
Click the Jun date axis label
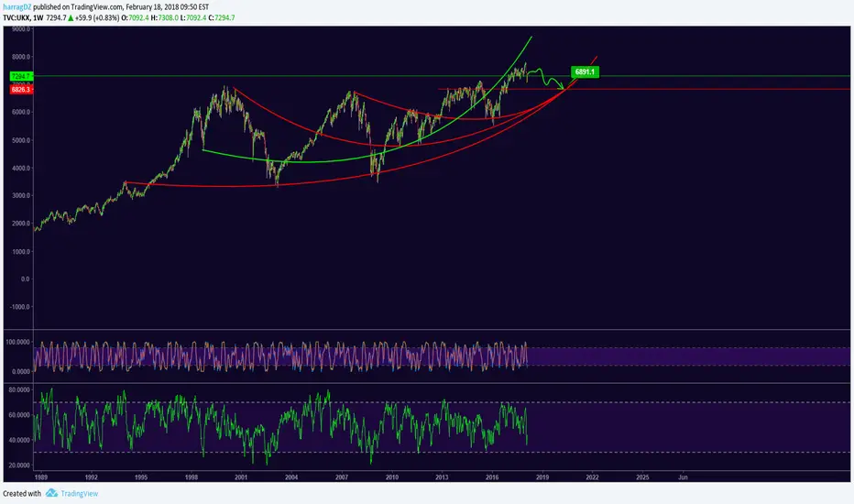683,477
